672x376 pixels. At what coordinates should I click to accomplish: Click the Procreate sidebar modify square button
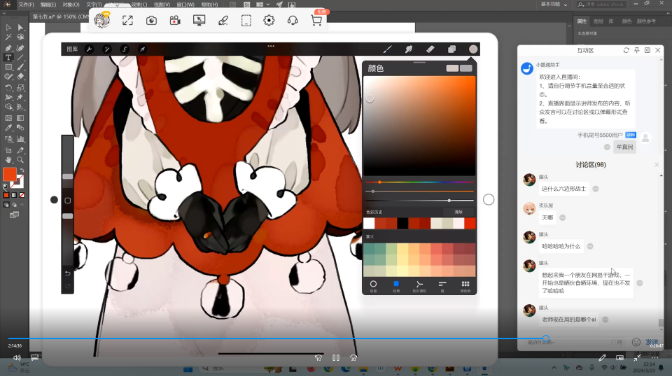[68, 201]
